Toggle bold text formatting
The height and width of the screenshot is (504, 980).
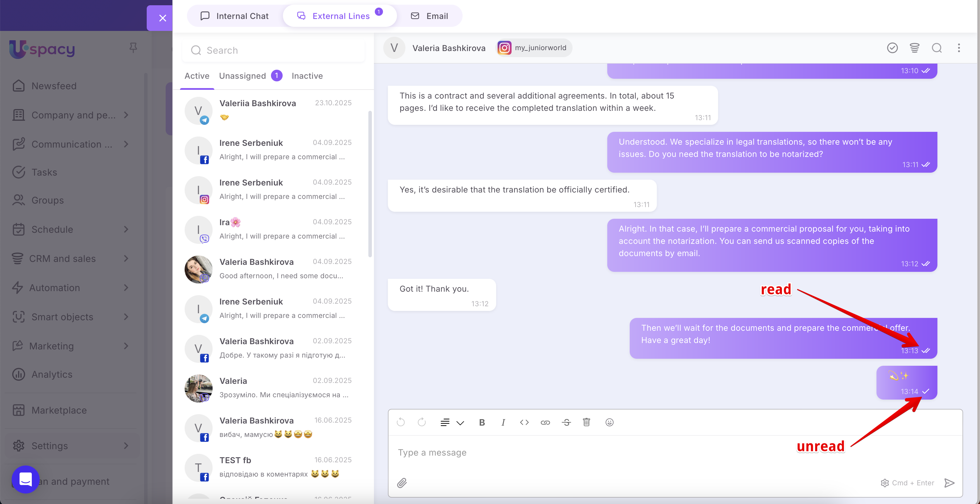point(482,422)
